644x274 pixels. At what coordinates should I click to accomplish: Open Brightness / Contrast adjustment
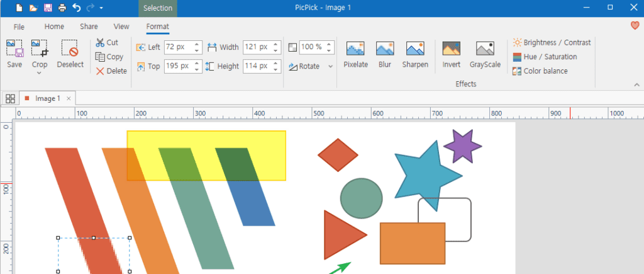552,42
